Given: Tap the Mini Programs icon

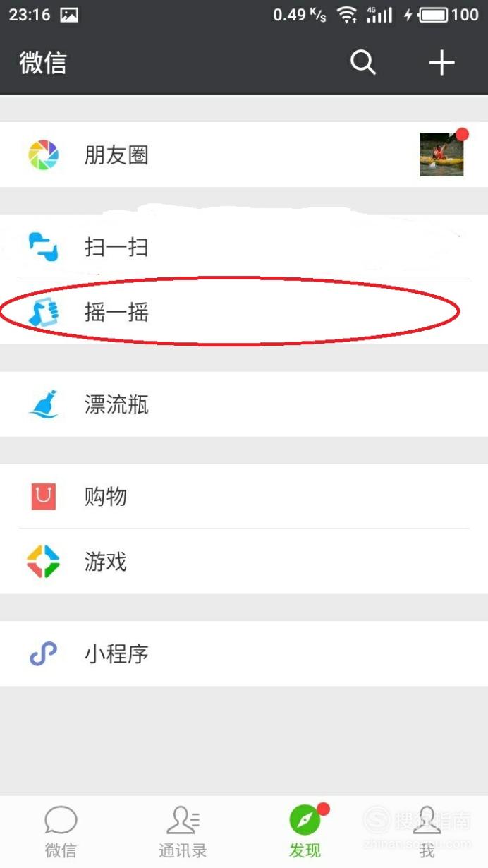Looking at the screenshot, I should click(43, 654).
